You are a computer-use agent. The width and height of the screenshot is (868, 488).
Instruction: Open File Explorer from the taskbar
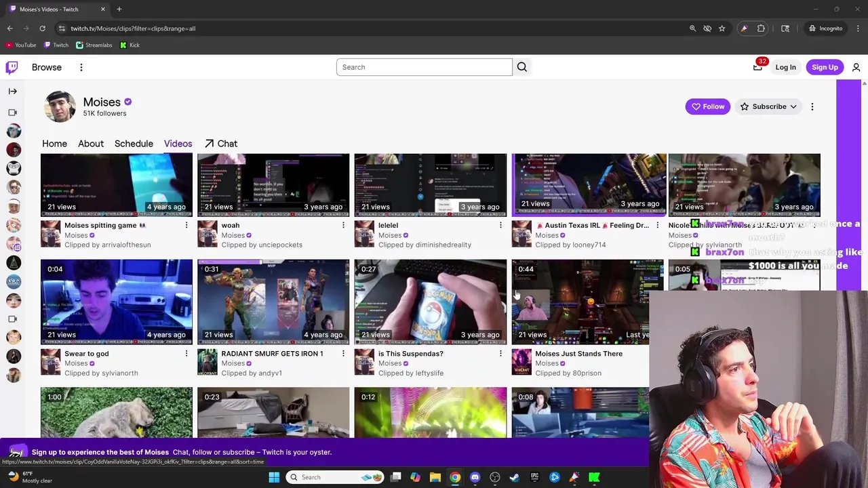click(435, 477)
